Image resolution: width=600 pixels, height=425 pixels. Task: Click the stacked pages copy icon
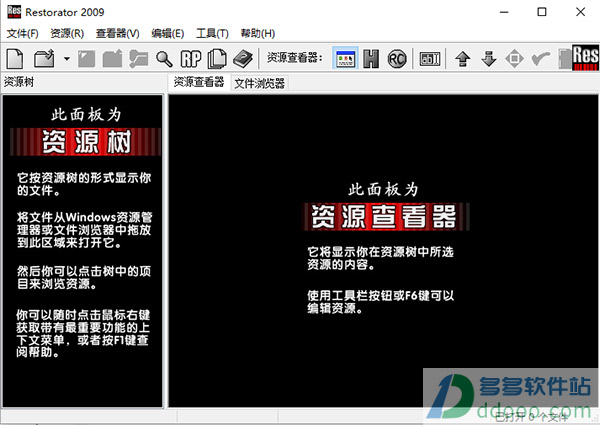coord(217,59)
